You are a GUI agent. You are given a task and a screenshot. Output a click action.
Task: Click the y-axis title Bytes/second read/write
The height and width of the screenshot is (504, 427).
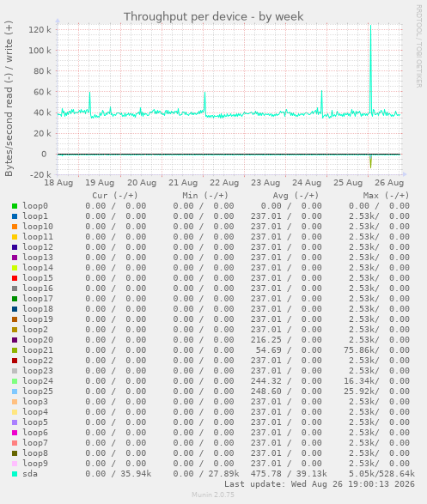click(x=9, y=99)
